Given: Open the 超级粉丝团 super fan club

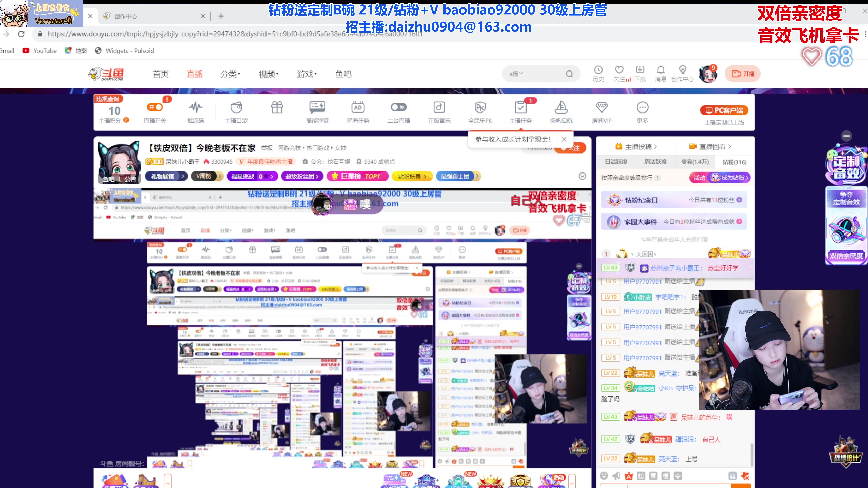Looking at the screenshot, I should (x=302, y=176).
